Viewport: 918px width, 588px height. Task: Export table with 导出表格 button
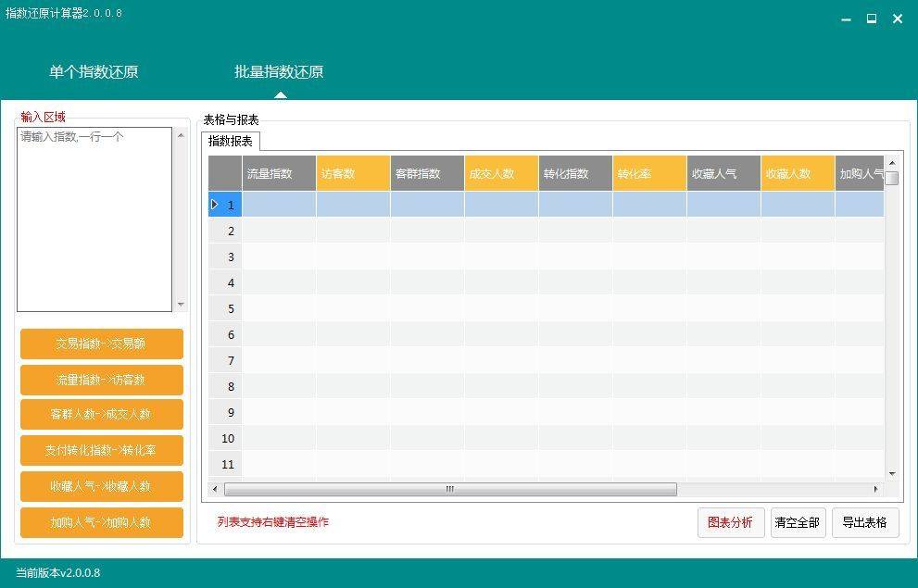point(864,522)
